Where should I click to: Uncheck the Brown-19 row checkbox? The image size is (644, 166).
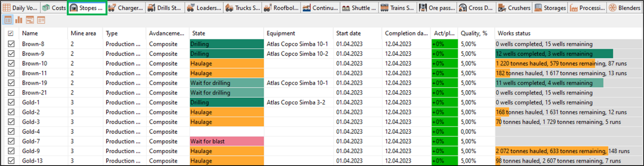(11, 83)
